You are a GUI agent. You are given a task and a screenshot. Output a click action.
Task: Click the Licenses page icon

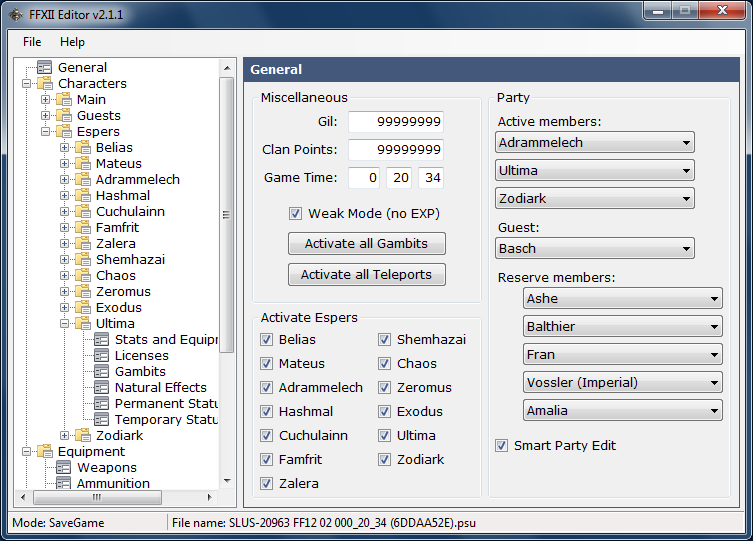point(101,355)
